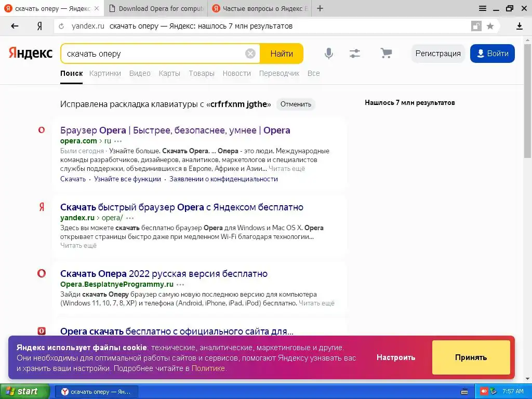Click favicon of 'Opera скачать бесплатно' result
The height and width of the screenshot is (399, 532).
pos(42,330)
